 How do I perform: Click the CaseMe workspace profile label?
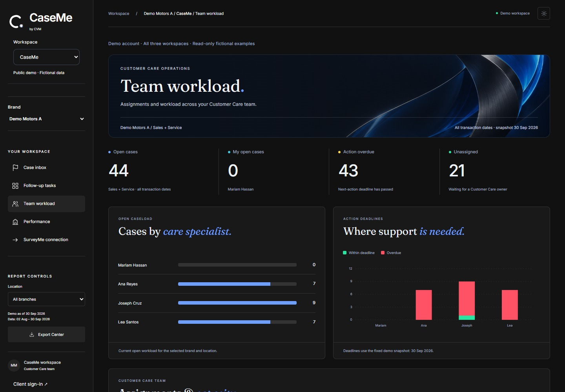pyautogui.click(x=42, y=363)
